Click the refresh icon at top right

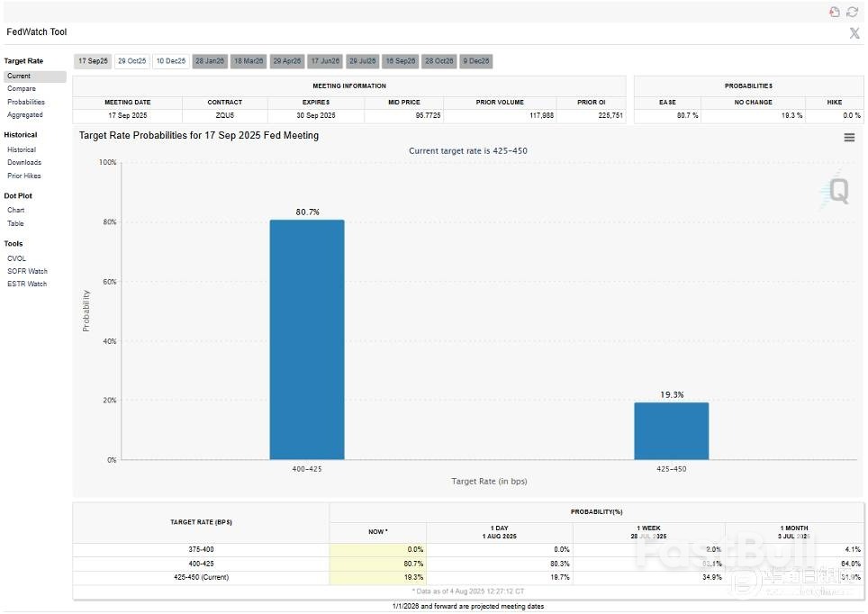coord(852,12)
